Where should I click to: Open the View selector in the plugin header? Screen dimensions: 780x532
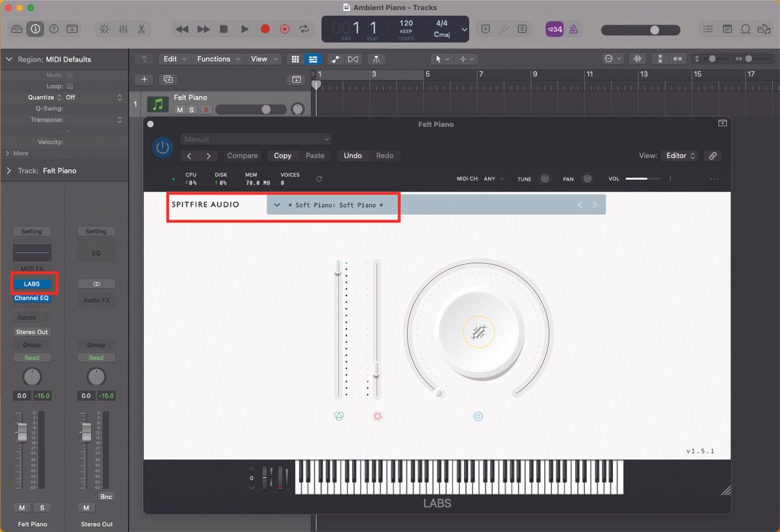point(679,155)
